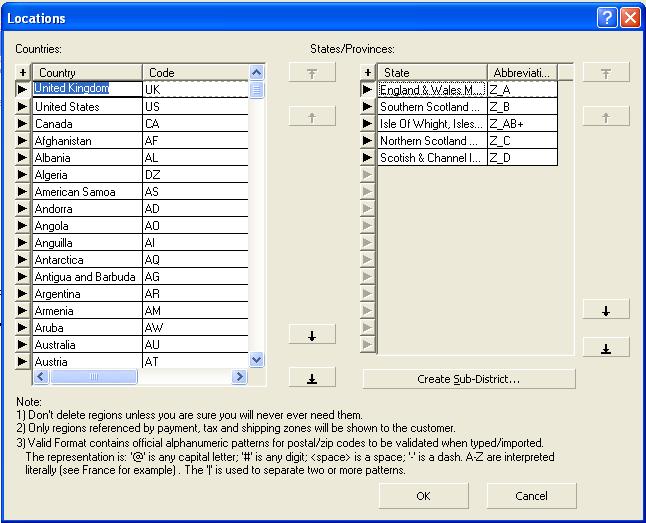Select the Canada row arrow marker

[x=23, y=123]
